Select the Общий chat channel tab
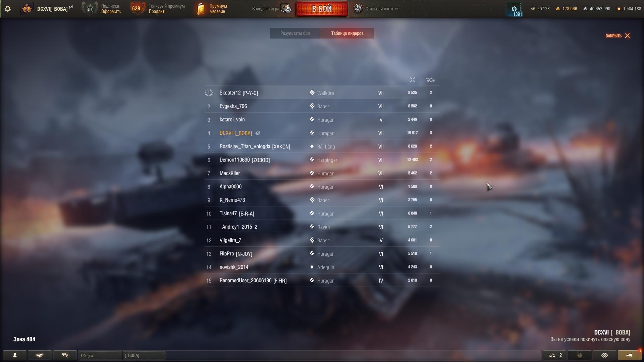The width and height of the screenshot is (644, 362). (x=100, y=355)
